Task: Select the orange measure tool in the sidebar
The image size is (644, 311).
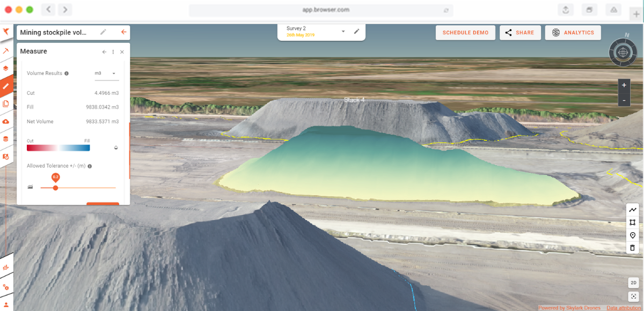Action: pyautogui.click(x=6, y=86)
